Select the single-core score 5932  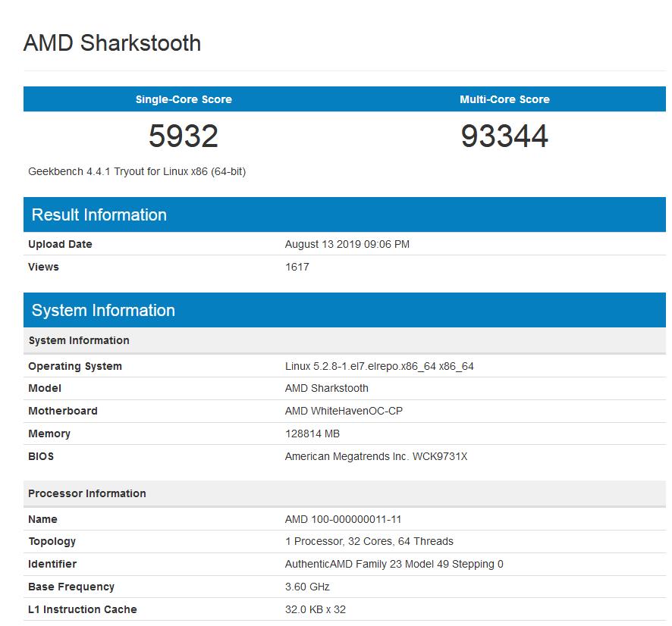pos(184,136)
